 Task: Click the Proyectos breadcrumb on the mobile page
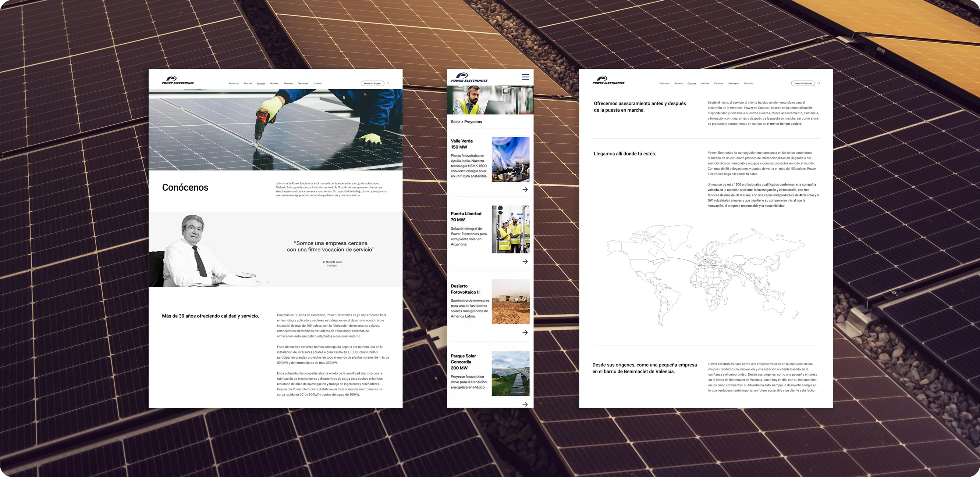473,122
